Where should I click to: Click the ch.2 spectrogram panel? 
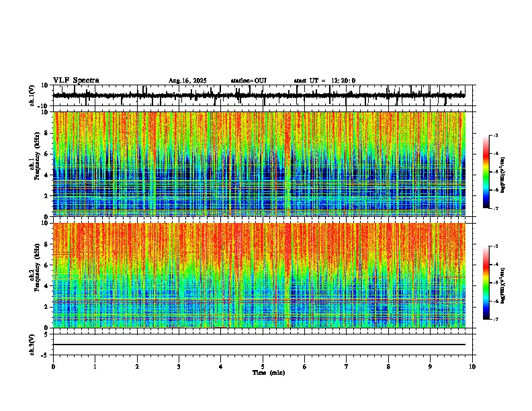click(x=259, y=275)
